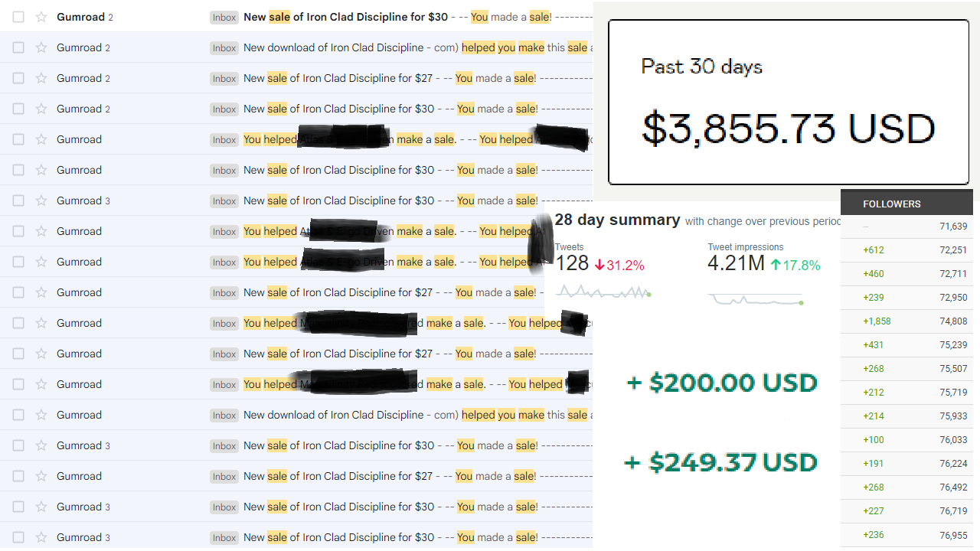The width and height of the screenshot is (980, 551).
Task: Star the last Gumroad email row
Action: point(41,537)
